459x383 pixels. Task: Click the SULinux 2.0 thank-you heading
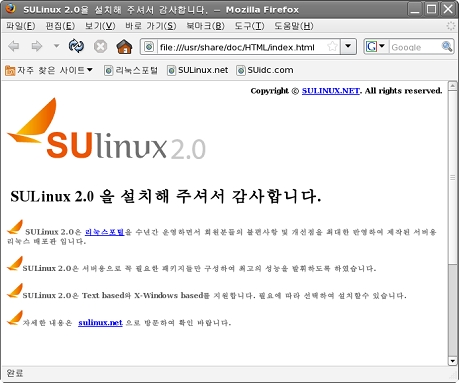pyautogui.click(x=166, y=196)
